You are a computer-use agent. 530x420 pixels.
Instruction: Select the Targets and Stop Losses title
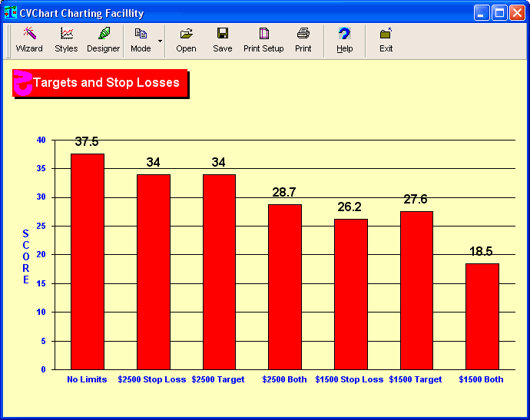(x=106, y=83)
